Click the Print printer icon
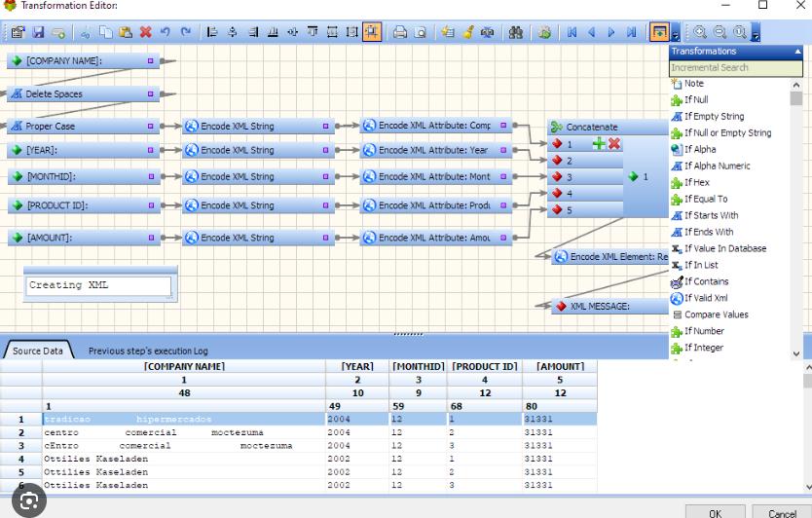 [399, 32]
